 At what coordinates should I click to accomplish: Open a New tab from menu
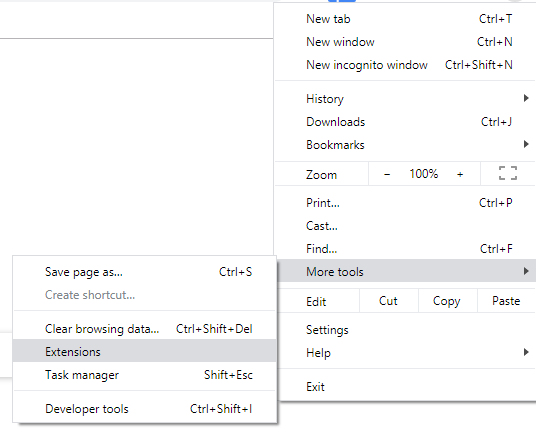pyautogui.click(x=405, y=19)
